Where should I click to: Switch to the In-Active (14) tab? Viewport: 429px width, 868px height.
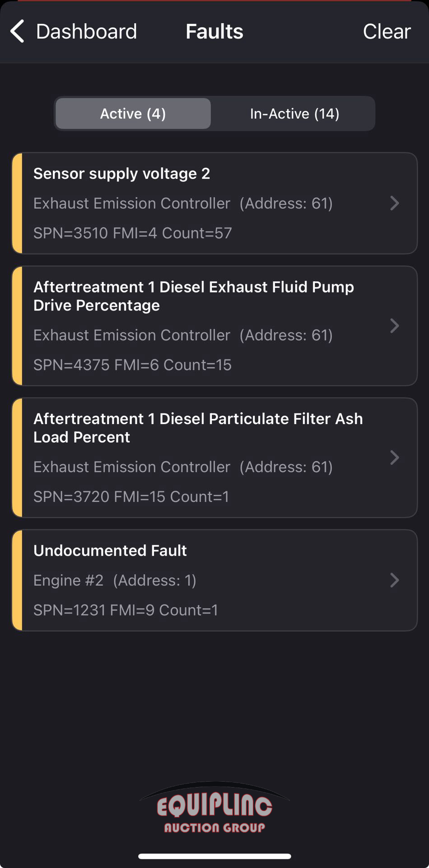(294, 113)
